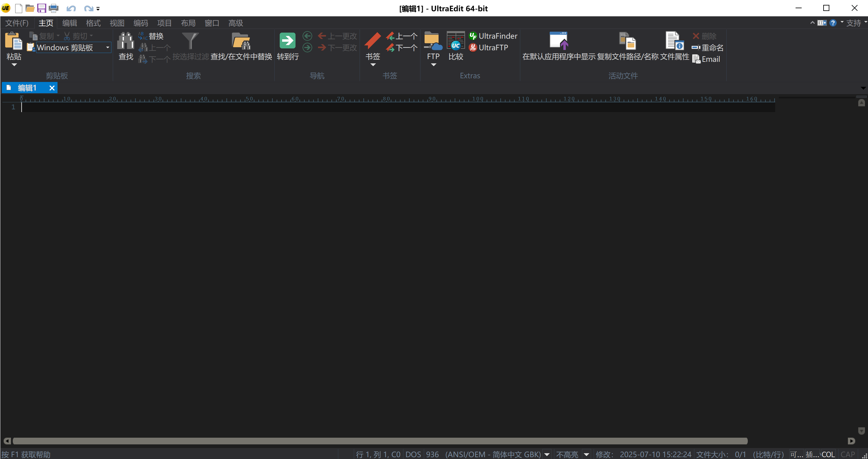This screenshot has width=868, height=459.
Task: Launch UltraFinder from Extras group
Action: pyautogui.click(x=493, y=36)
